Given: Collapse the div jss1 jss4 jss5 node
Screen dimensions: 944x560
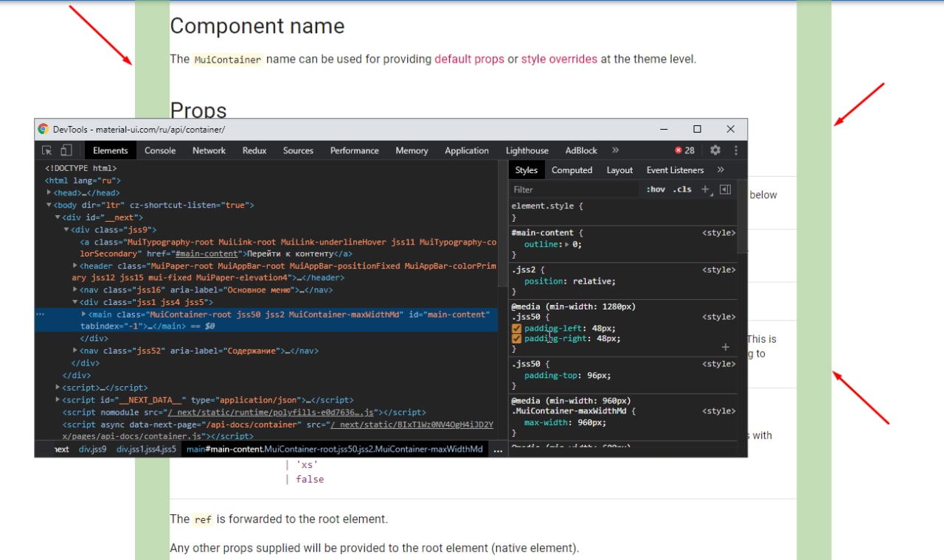Looking at the screenshot, I should 75,303.
